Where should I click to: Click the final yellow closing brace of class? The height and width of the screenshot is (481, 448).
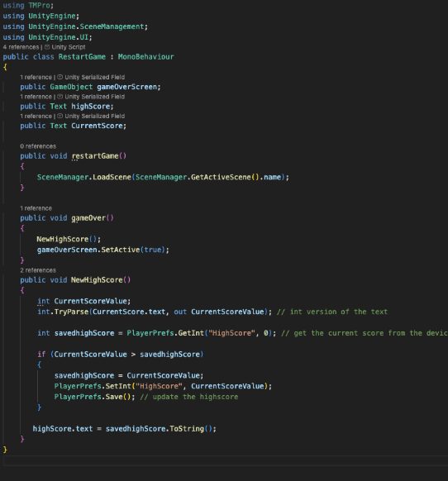(5, 450)
